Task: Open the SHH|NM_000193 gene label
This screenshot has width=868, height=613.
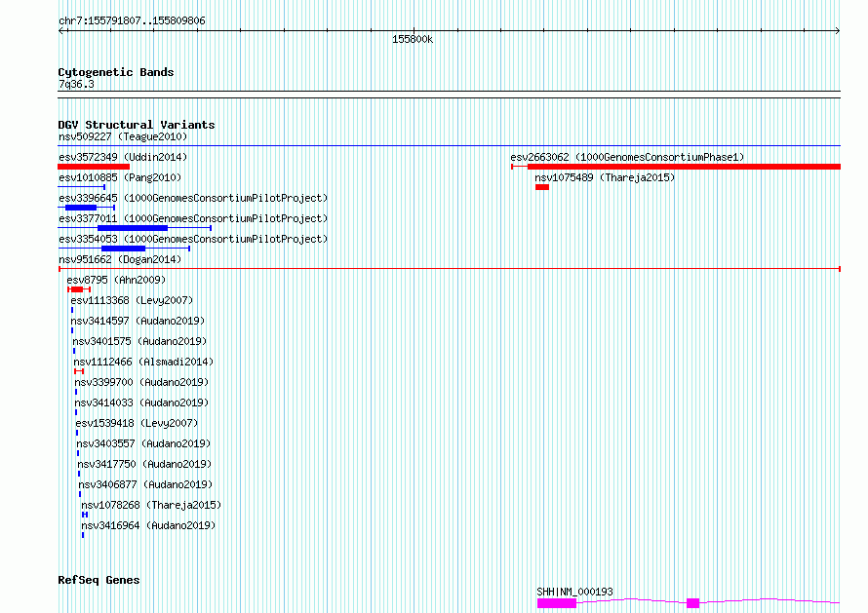Action: point(574,592)
